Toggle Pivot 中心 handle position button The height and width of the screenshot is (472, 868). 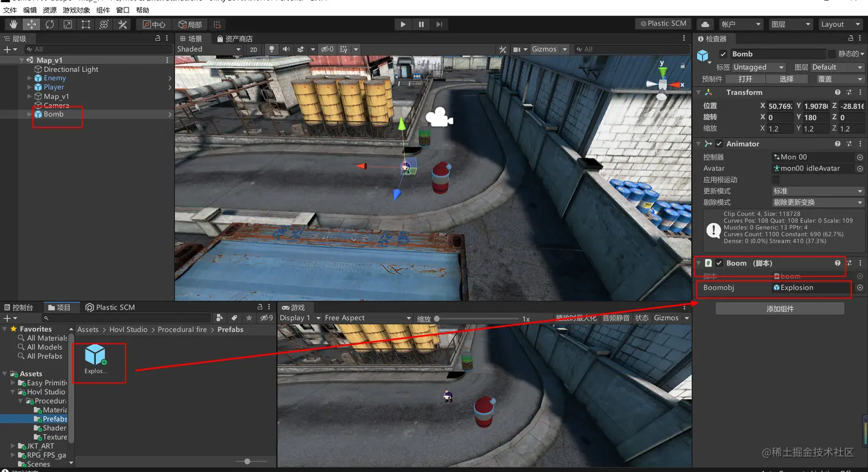tap(154, 24)
